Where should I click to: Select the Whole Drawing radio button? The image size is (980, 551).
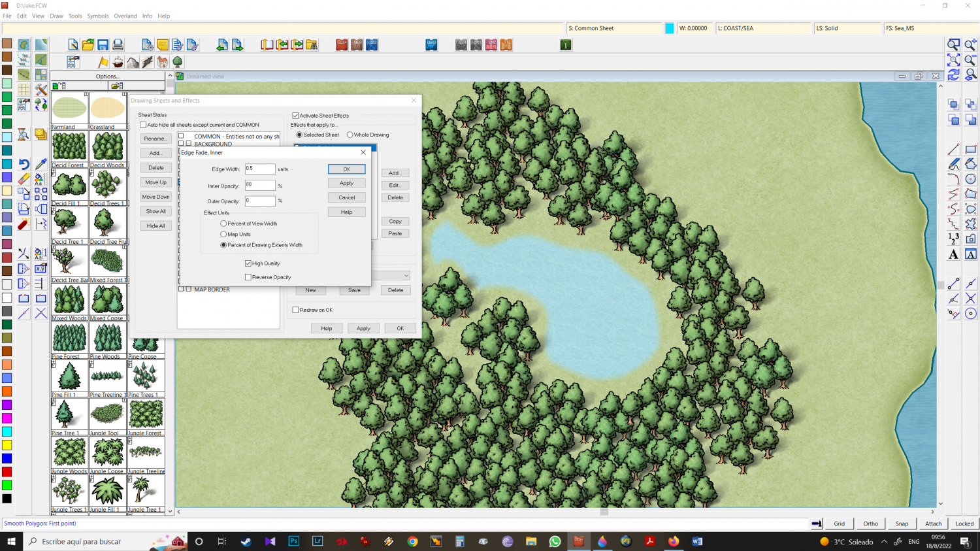pos(350,135)
